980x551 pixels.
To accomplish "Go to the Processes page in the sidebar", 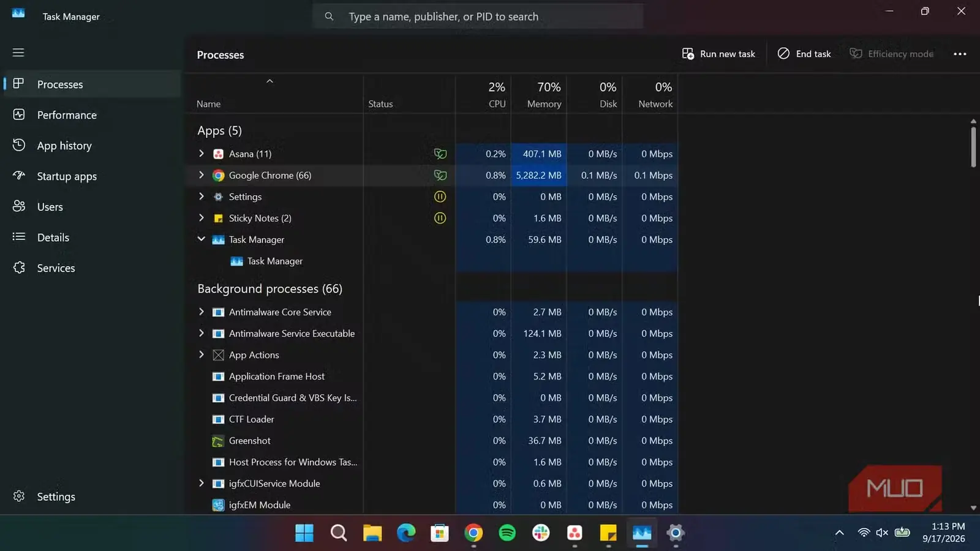I will (92, 84).
